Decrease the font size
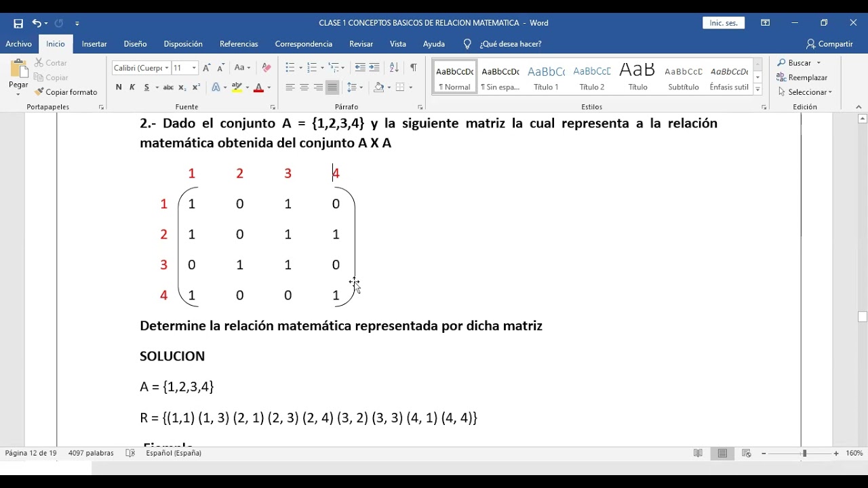The image size is (868, 488). 220,68
